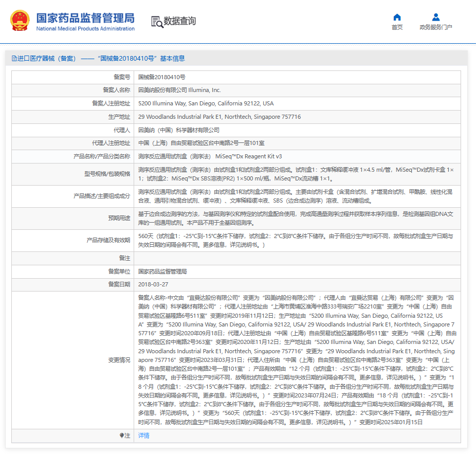Select 备案单位 value 国家药品监督管理局
The image size is (476, 454).
tap(162, 271)
